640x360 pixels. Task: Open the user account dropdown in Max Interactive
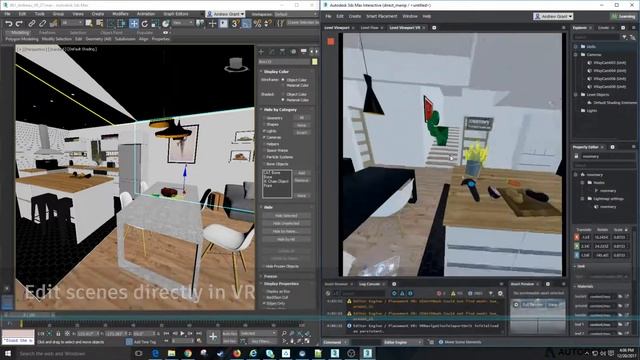(553, 16)
